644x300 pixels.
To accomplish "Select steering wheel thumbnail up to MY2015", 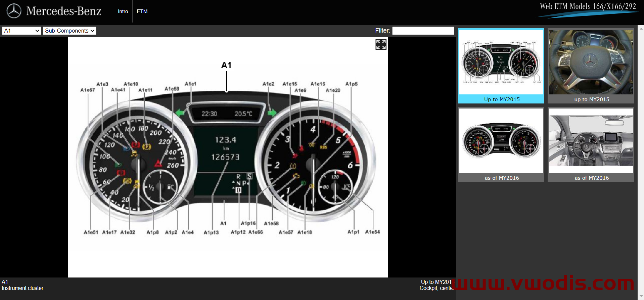I will 591,66.
